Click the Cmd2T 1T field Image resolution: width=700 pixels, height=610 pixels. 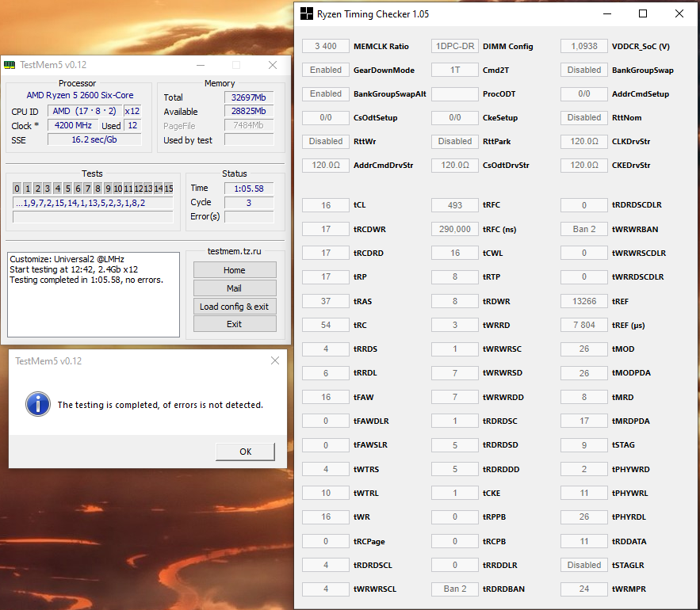click(x=455, y=70)
